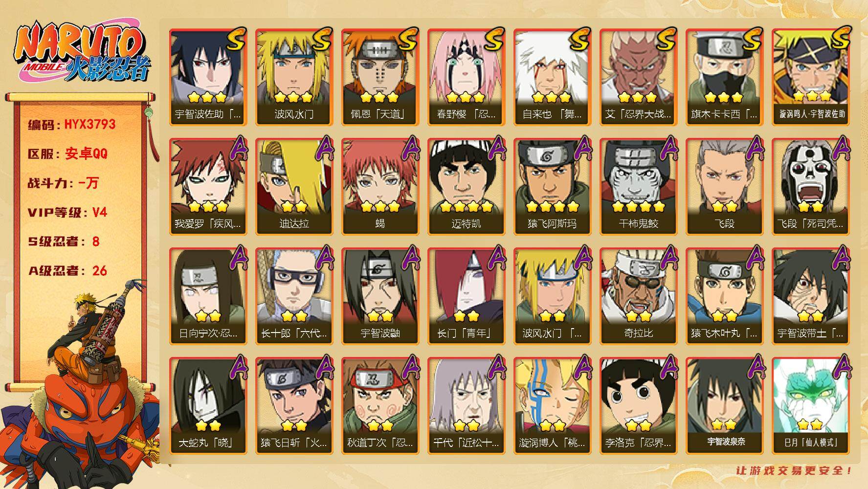Open the 大蛇丸「晓」 ninja card
868x489 pixels.
[208, 405]
